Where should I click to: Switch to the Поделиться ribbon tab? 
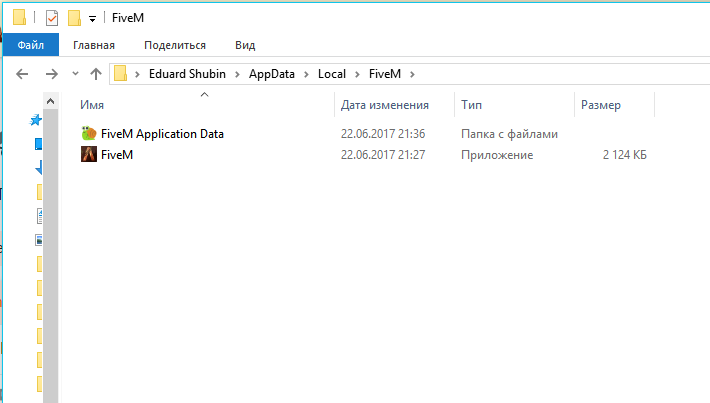pos(175,45)
